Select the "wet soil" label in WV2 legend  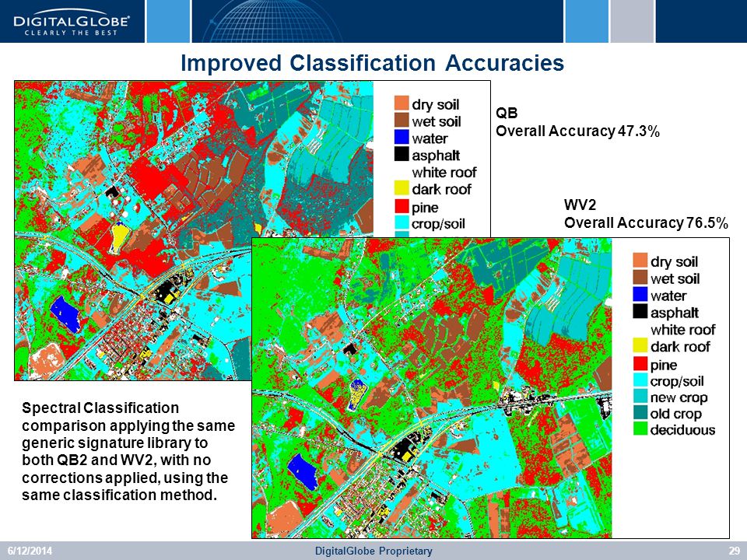click(x=675, y=278)
